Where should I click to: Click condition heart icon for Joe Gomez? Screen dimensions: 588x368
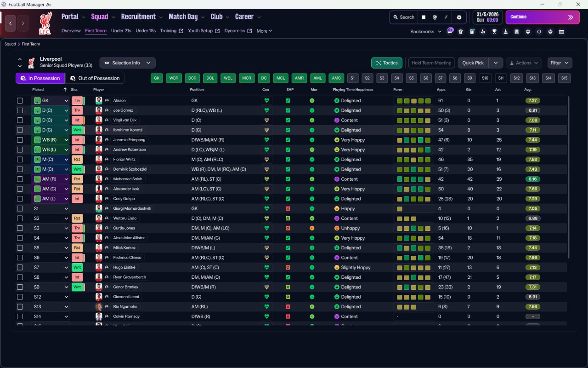point(266,110)
